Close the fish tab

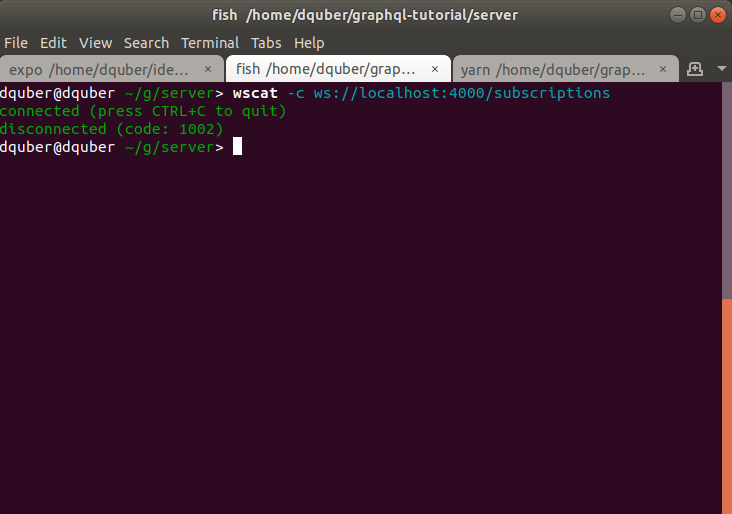click(x=435, y=69)
